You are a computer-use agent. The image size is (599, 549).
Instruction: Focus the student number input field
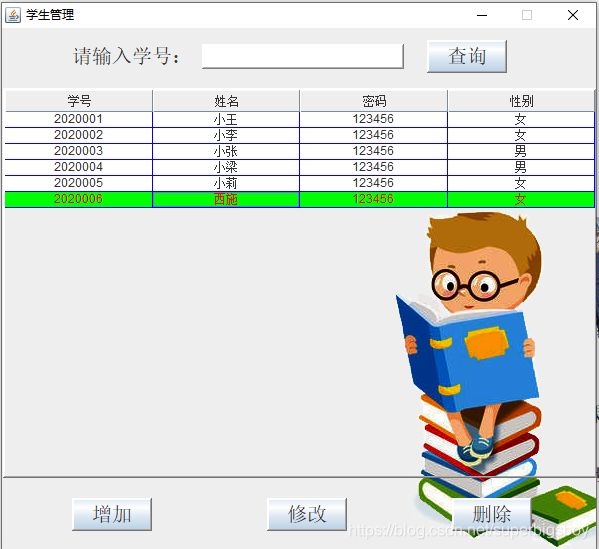303,57
